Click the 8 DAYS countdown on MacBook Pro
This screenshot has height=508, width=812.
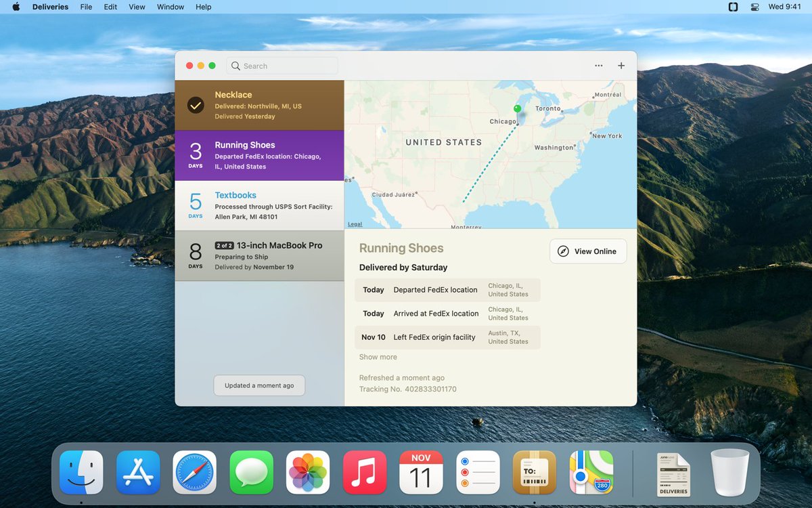click(x=196, y=255)
